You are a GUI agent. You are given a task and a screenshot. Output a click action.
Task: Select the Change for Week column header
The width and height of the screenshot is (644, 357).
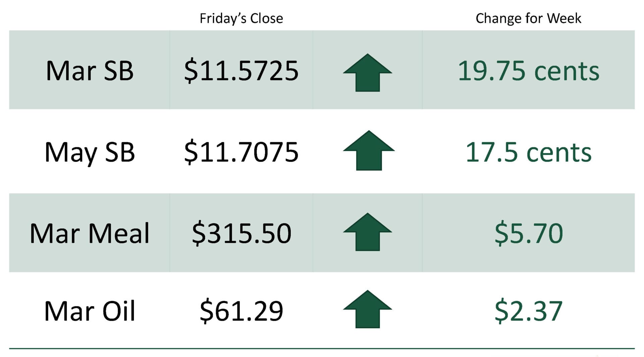528,18
